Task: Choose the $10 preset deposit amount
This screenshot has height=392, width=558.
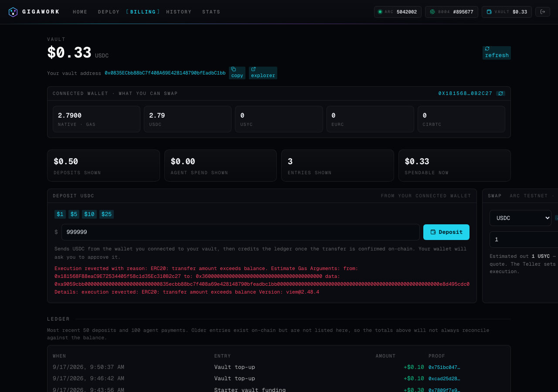Action: [89, 214]
